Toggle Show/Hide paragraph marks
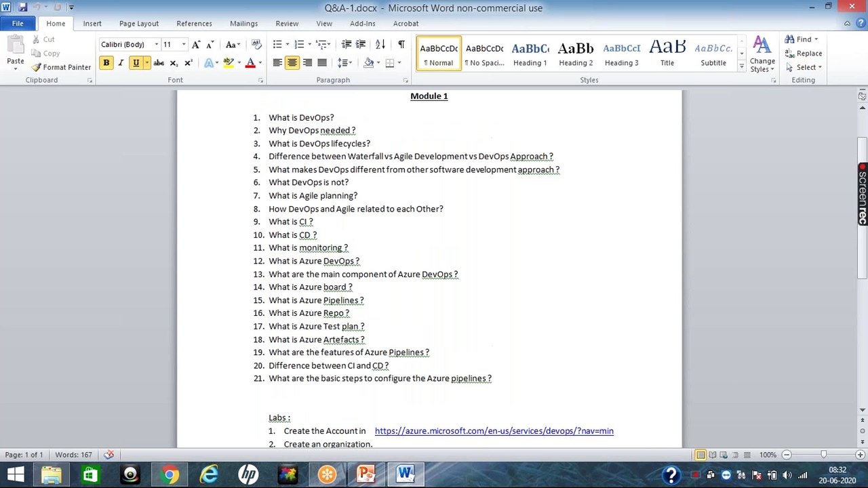This screenshot has height=488, width=868. click(401, 45)
